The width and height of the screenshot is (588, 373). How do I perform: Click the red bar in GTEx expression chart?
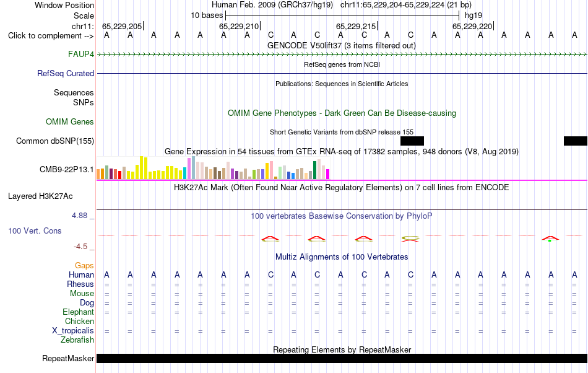click(119, 175)
